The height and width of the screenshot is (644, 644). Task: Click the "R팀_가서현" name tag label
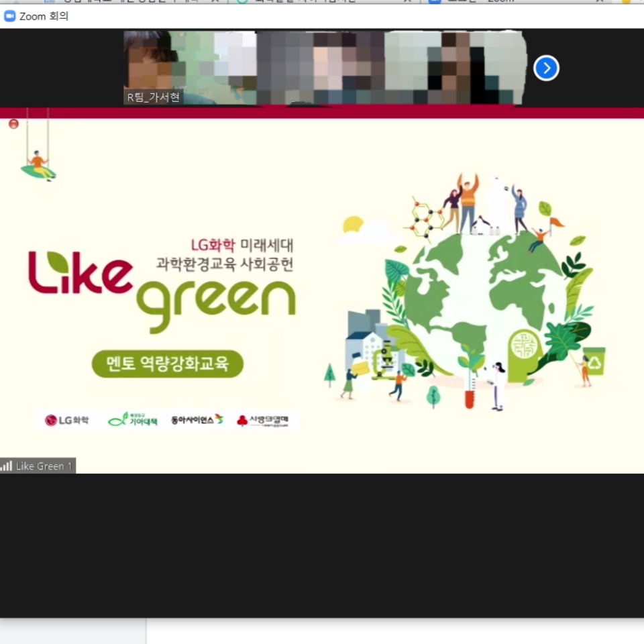(153, 97)
